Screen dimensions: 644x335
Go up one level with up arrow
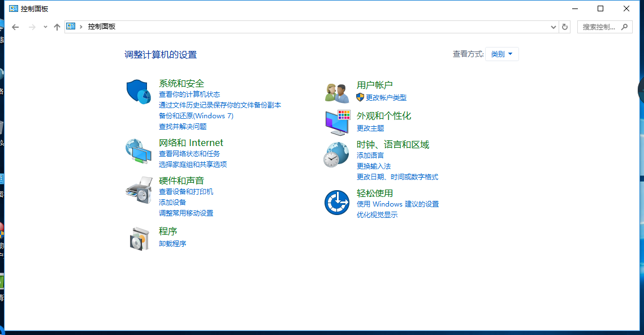coord(57,27)
